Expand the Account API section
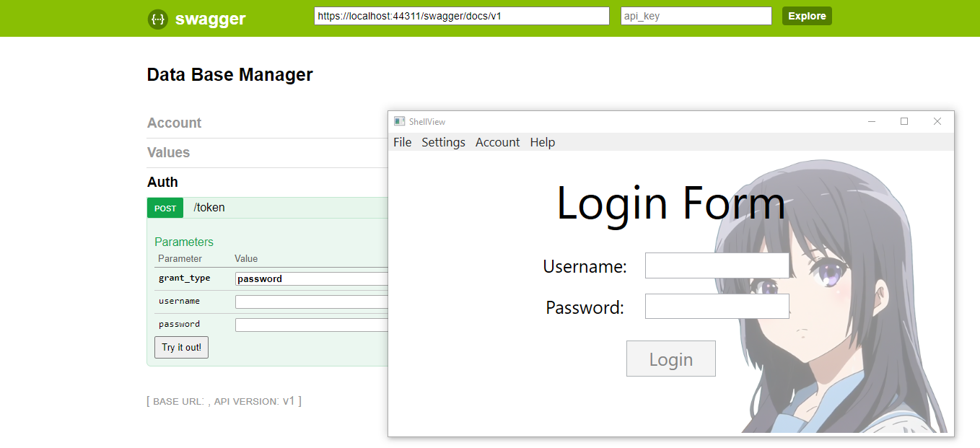This screenshot has height=448, width=980. pyautogui.click(x=174, y=123)
